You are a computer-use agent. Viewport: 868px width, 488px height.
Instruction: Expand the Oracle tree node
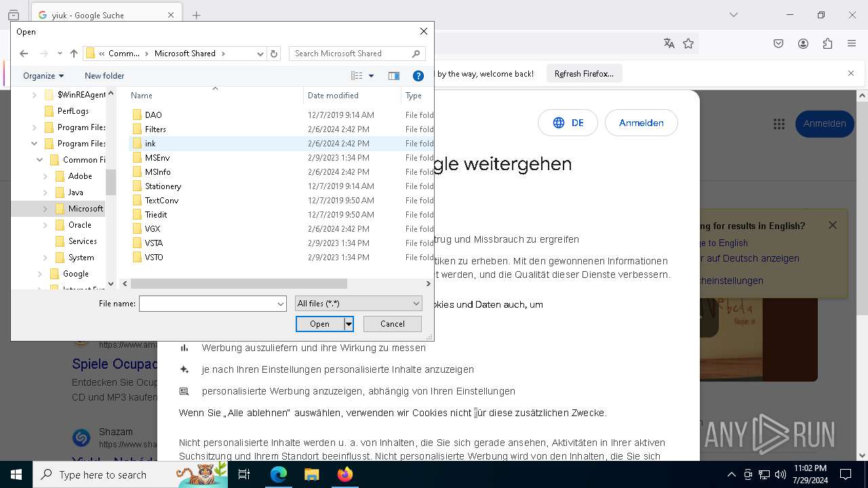click(45, 225)
